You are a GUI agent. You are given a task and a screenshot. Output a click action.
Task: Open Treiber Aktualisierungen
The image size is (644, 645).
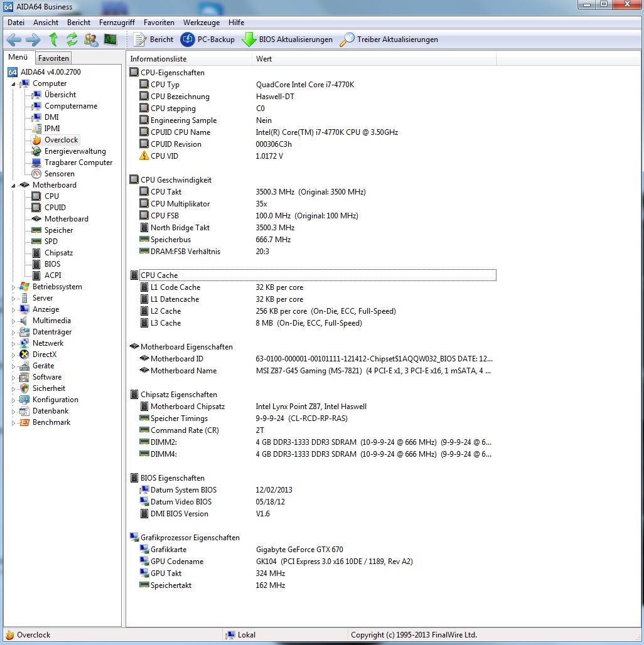click(x=389, y=40)
